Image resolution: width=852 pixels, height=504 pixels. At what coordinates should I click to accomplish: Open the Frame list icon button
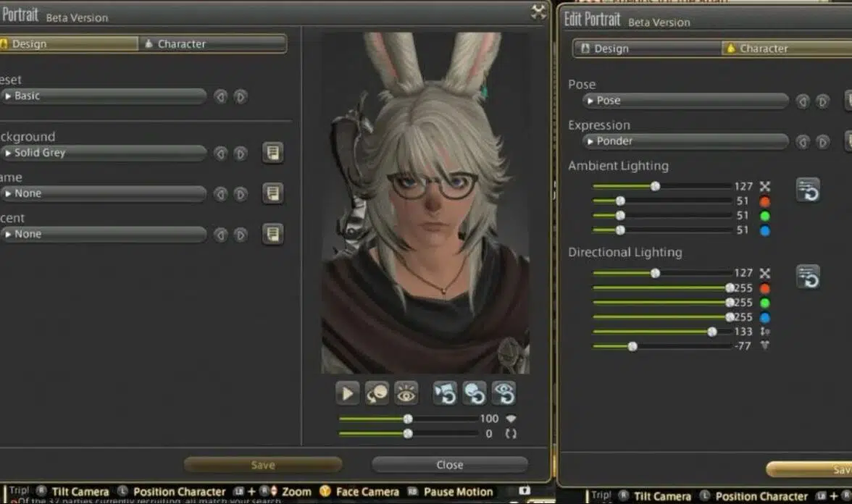click(272, 193)
